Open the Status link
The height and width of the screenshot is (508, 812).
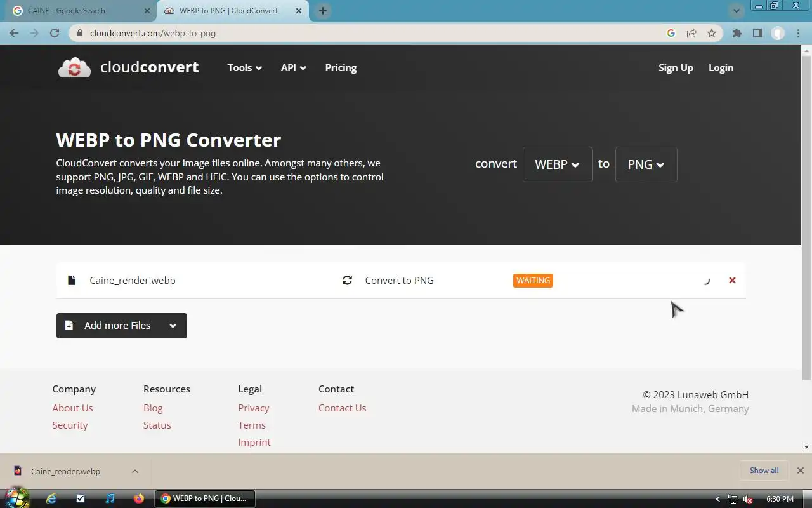click(157, 425)
